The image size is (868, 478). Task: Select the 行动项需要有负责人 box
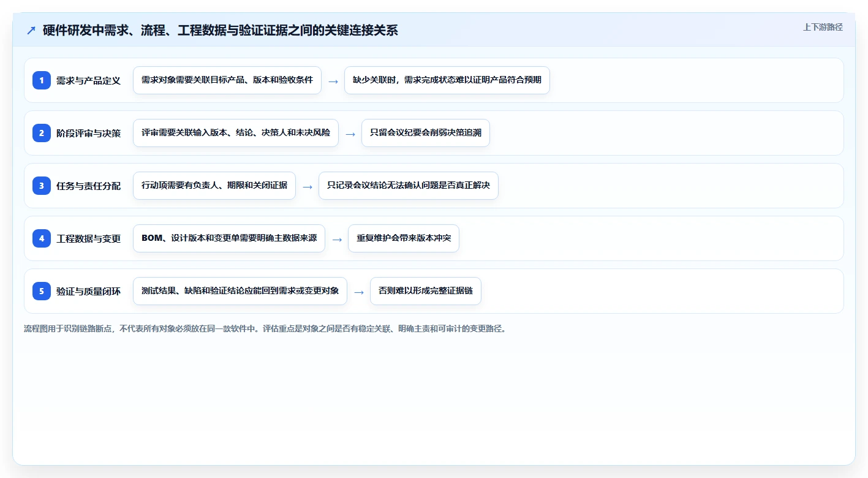[214, 186]
